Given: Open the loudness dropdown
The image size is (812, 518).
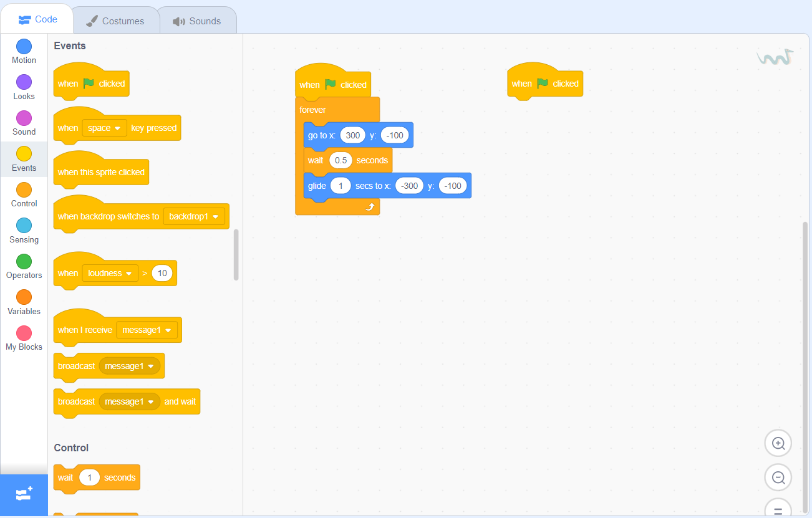Looking at the screenshot, I should (110, 273).
